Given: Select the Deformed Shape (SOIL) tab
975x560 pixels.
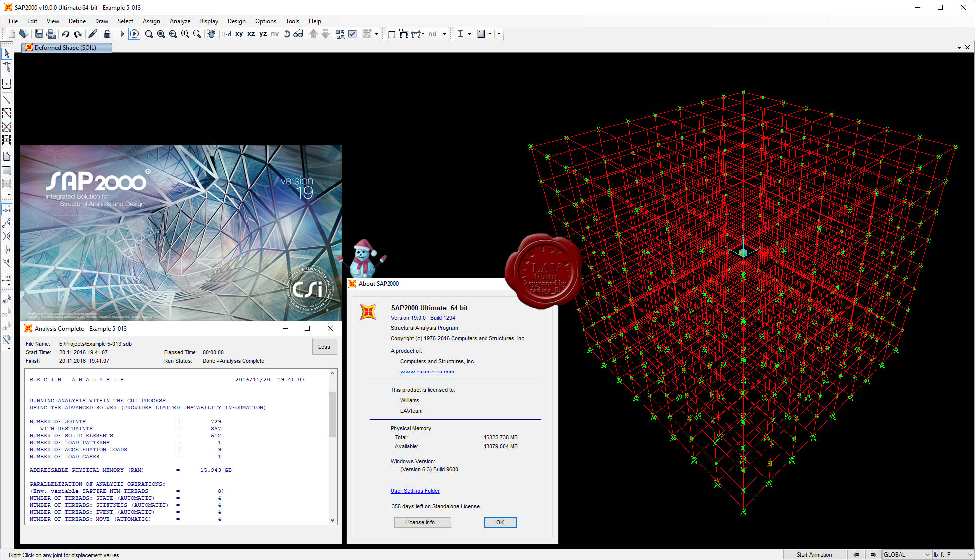Looking at the screenshot, I should point(67,47).
